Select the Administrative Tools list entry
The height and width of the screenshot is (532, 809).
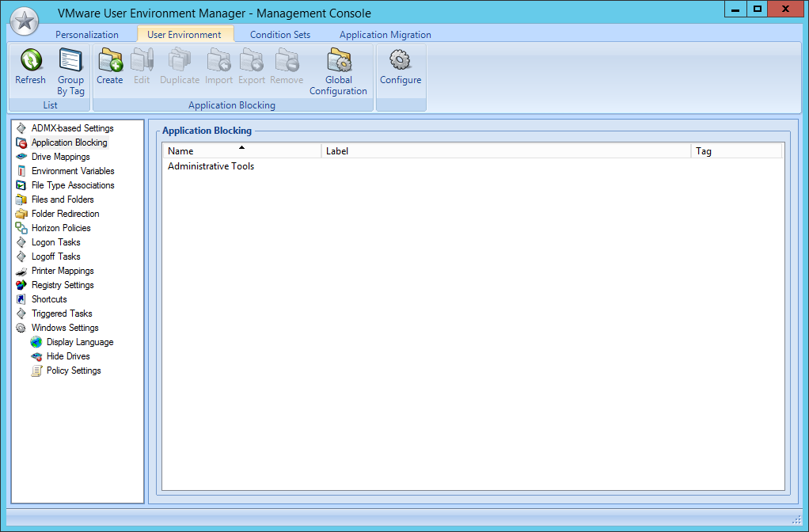click(211, 166)
